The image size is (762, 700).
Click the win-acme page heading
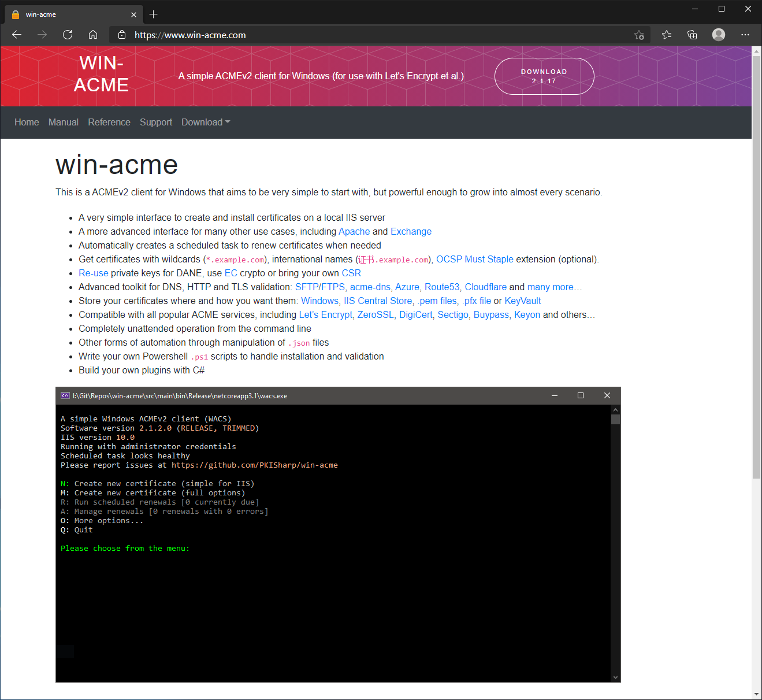[117, 165]
